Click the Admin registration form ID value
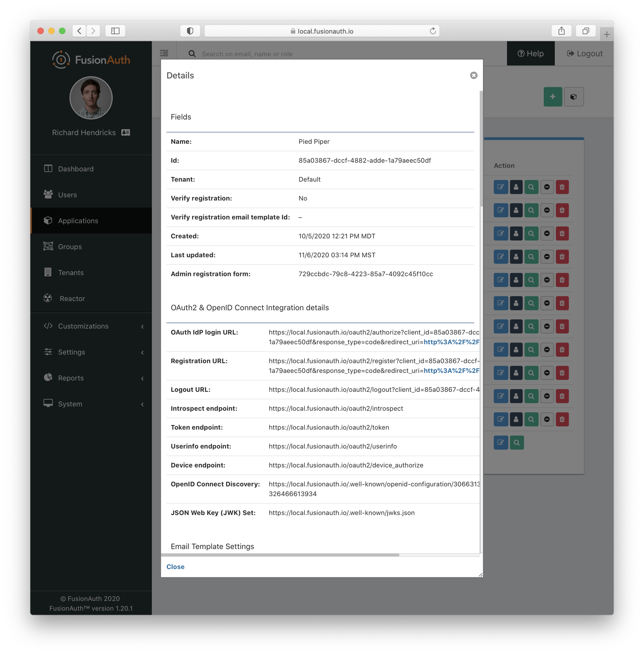Image resolution: width=644 pixels, height=655 pixels. click(x=366, y=274)
